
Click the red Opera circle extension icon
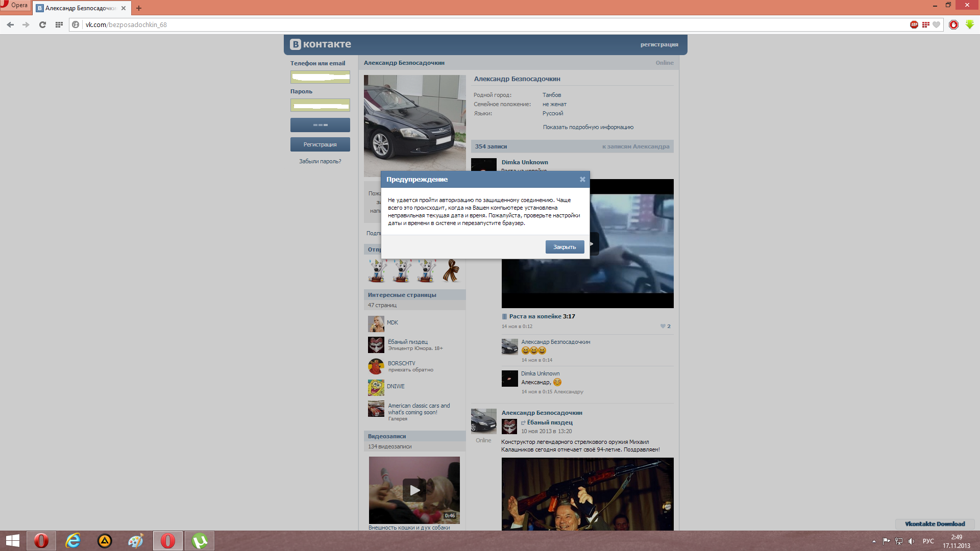tap(953, 24)
